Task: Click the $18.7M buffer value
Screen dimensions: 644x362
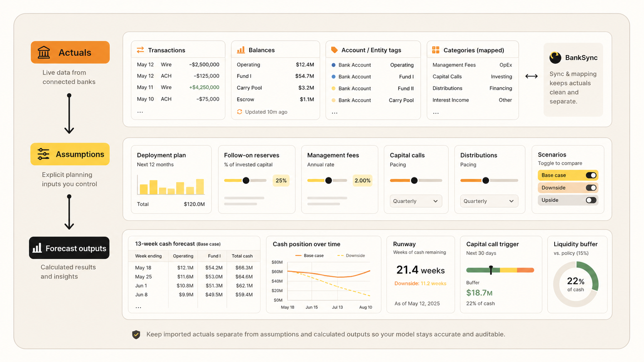Action: [480, 293]
